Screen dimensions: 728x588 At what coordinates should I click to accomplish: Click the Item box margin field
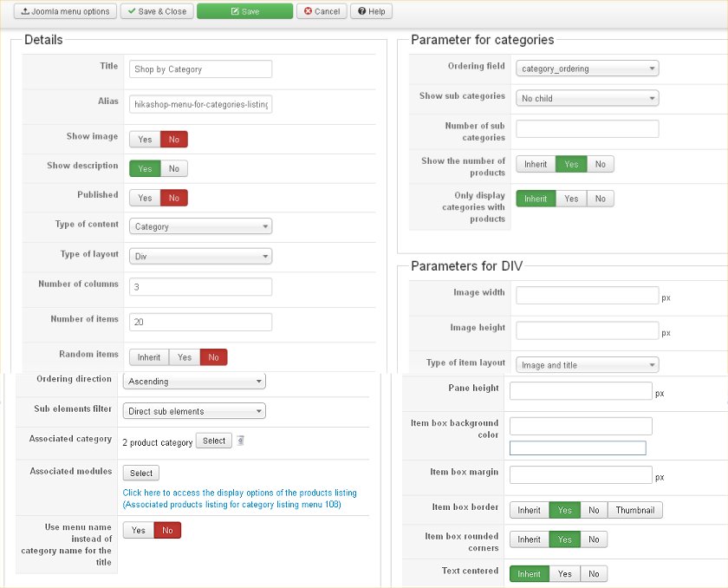[581, 474]
